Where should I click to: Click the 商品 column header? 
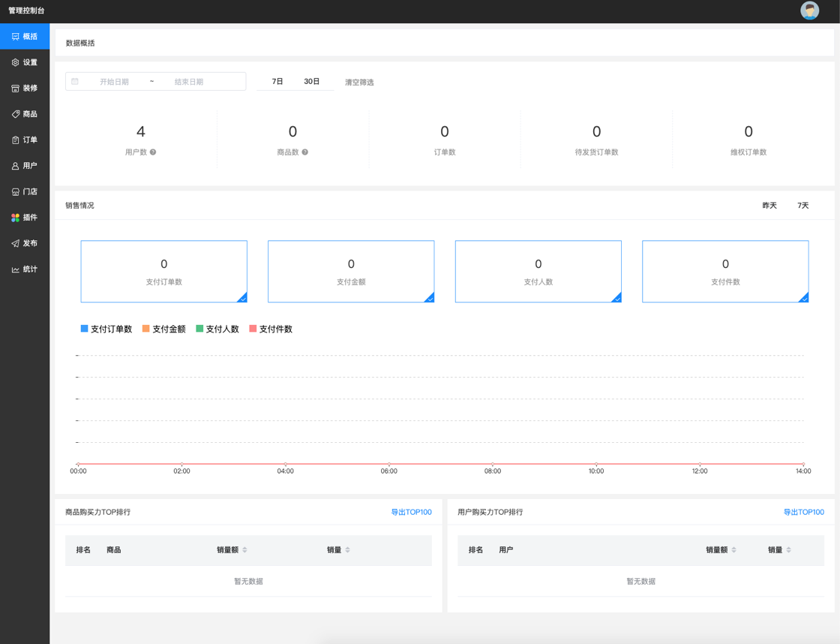[113, 549]
